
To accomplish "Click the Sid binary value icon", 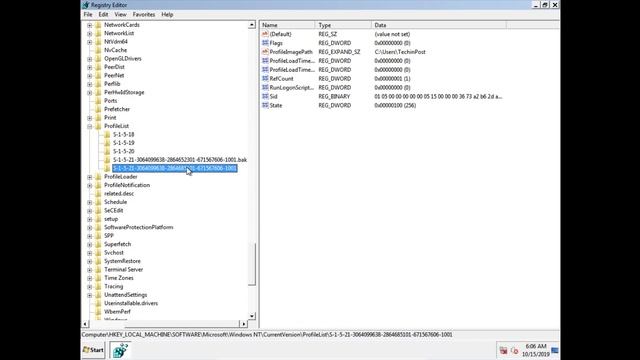I will tap(265, 96).
